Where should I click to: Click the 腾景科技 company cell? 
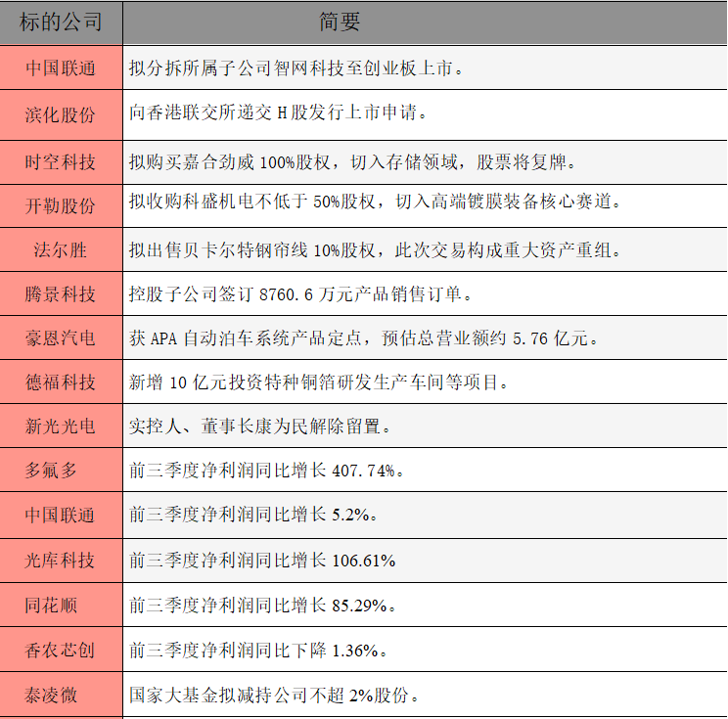pyautogui.click(x=61, y=293)
